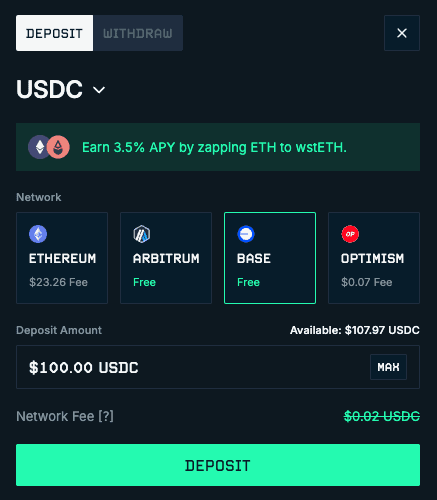Image resolution: width=437 pixels, height=500 pixels.
Task: Focus the $100.00 USDC deposit amount field
Action: pyautogui.click(x=218, y=367)
